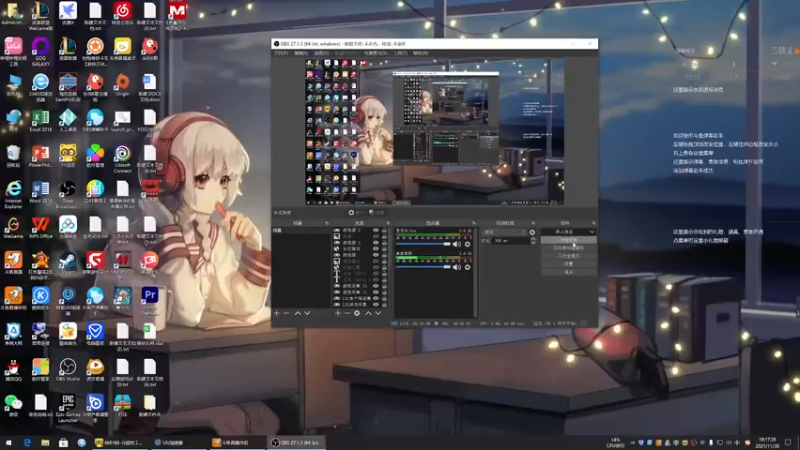800x450 pixels.
Task: Open 视图 menu in OBS
Action: (x=321, y=53)
